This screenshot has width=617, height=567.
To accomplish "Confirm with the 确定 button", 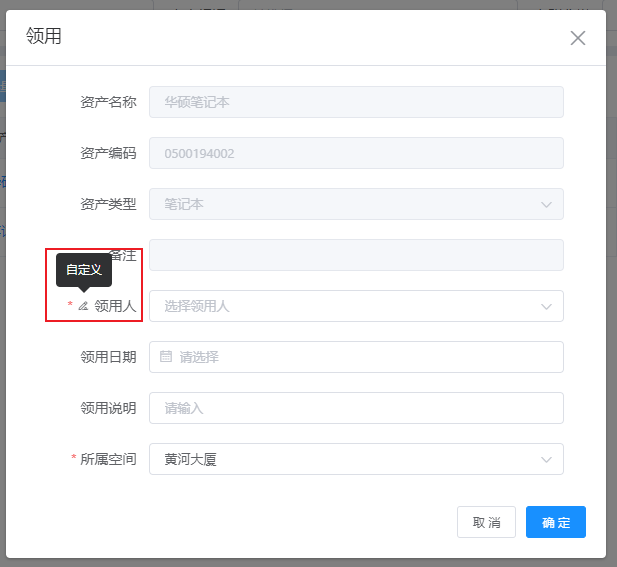I will 555,522.
